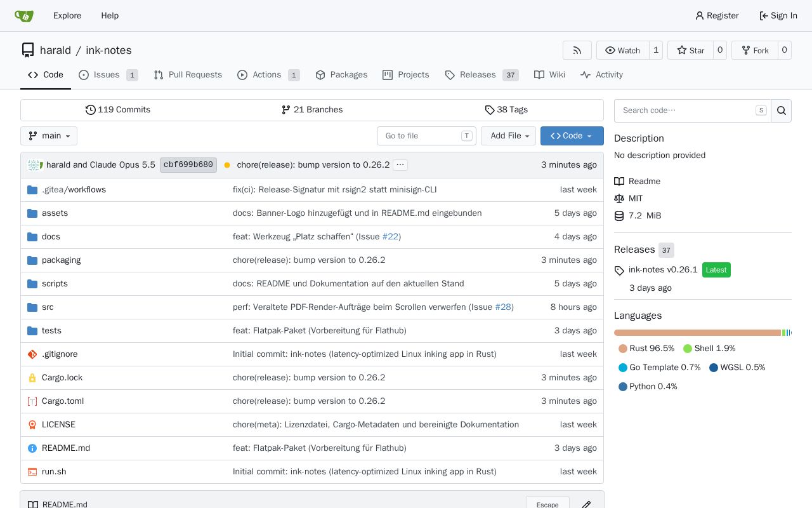Click the ink-notes v0.26.1 tag icon

click(620, 271)
